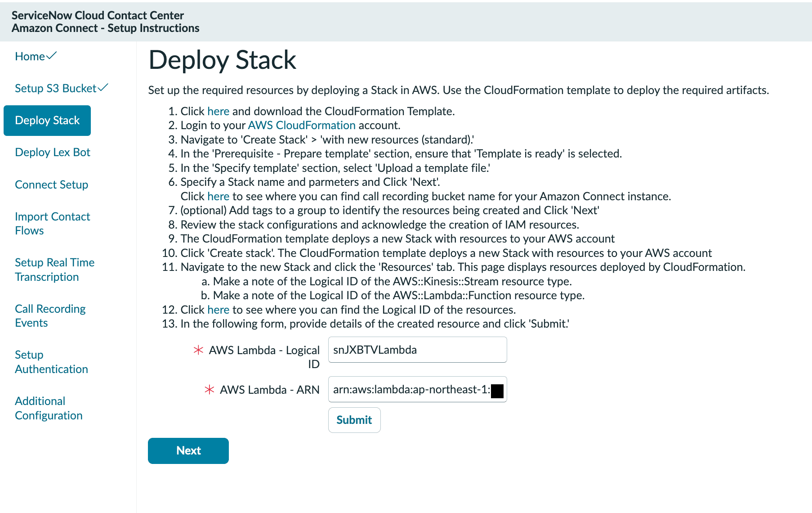This screenshot has height=513, width=812.
Task: Navigate to Connect Setup
Action: pos(51,184)
